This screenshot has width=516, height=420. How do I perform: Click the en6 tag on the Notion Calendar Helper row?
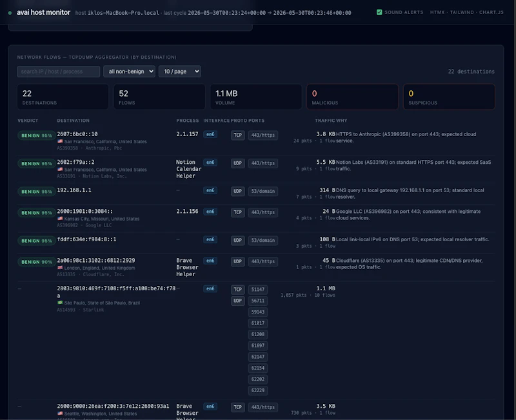click(210, 163)
